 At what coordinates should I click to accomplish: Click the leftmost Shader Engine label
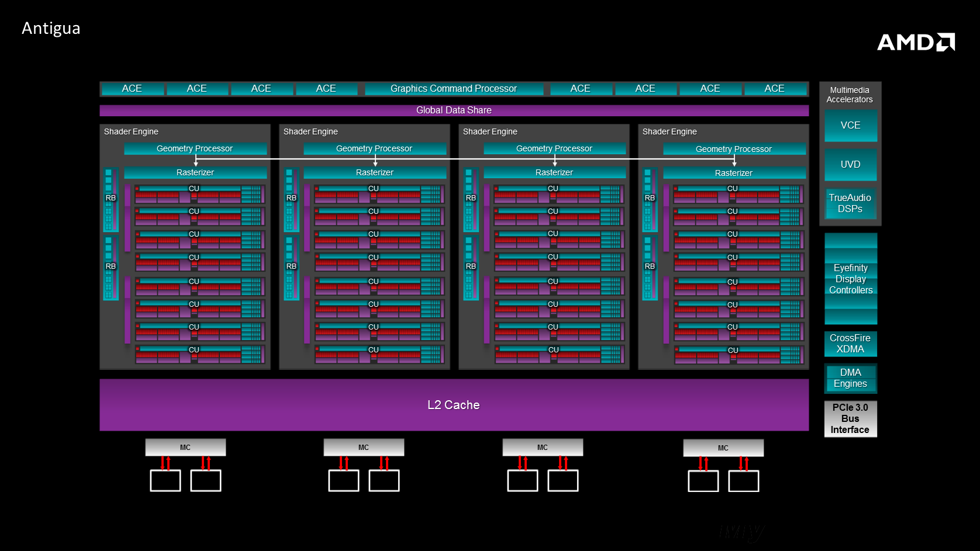[131, 131]
